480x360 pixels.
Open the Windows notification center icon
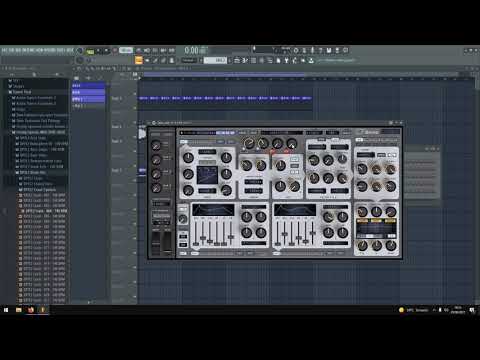pyautogui.click(x=472, y=310)
